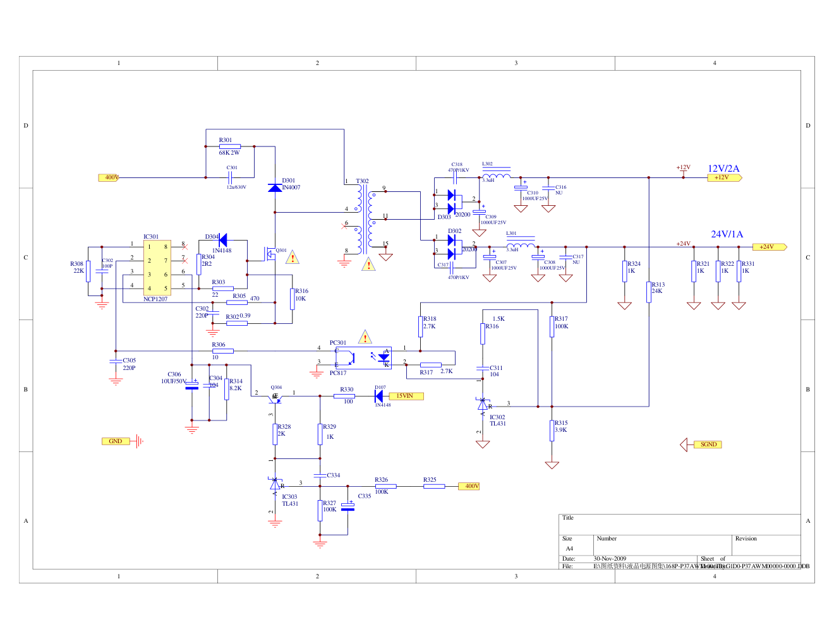The width and height of the screenshot is (834, 644).
Task: Click the yellow 15VIN net label
Action: coord(406,396)
